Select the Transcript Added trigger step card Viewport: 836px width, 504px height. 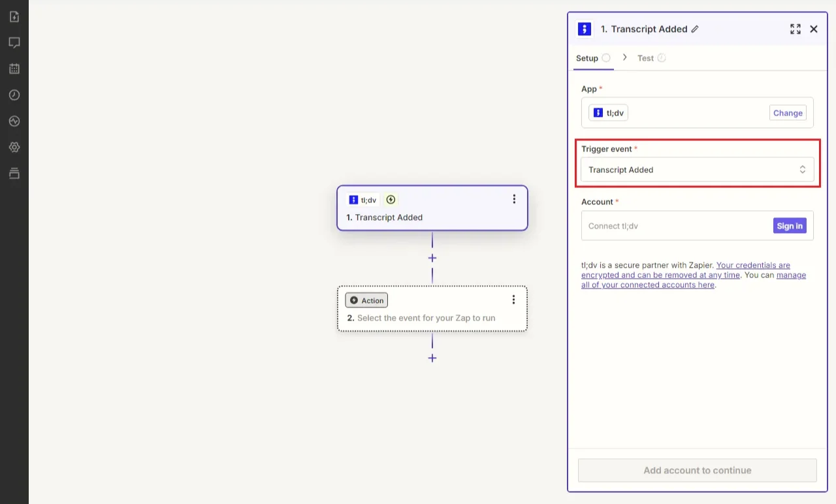(x=432, y=208)
